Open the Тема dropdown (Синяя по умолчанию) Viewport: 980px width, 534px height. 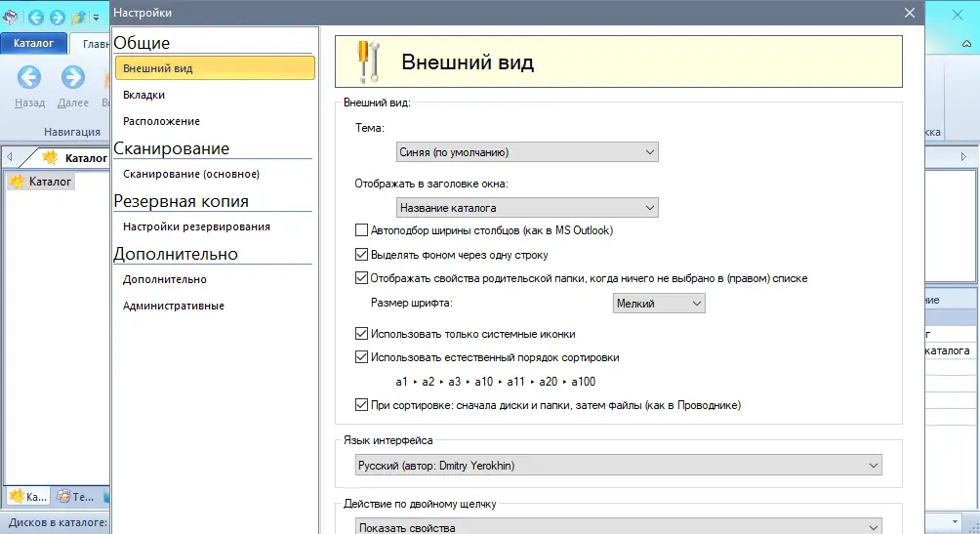click(527, 152)
